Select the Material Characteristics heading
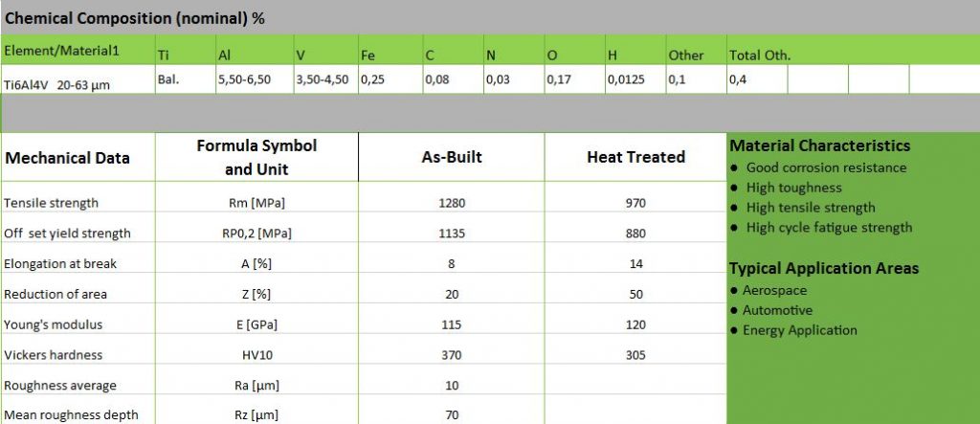 pos(820,145)
